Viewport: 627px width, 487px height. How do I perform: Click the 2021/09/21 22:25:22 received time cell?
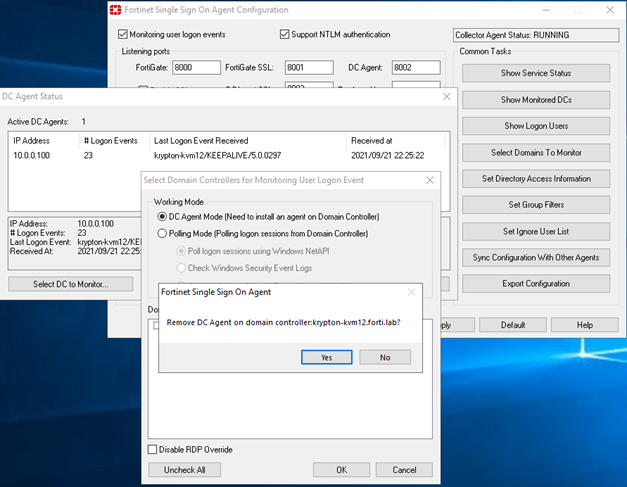387,156
